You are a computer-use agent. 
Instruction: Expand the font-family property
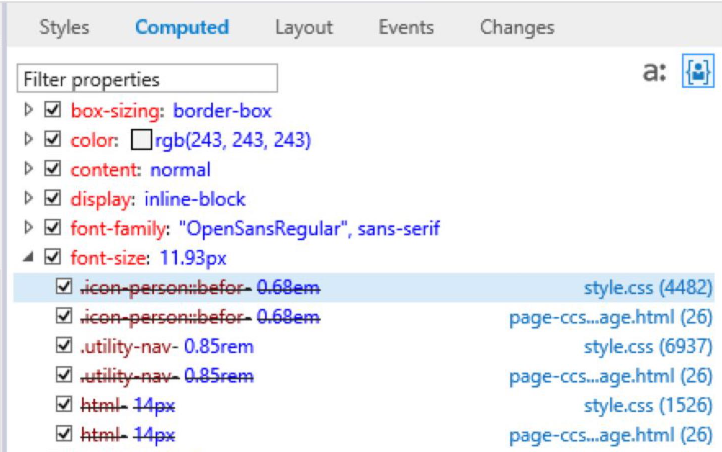(29, 228)
